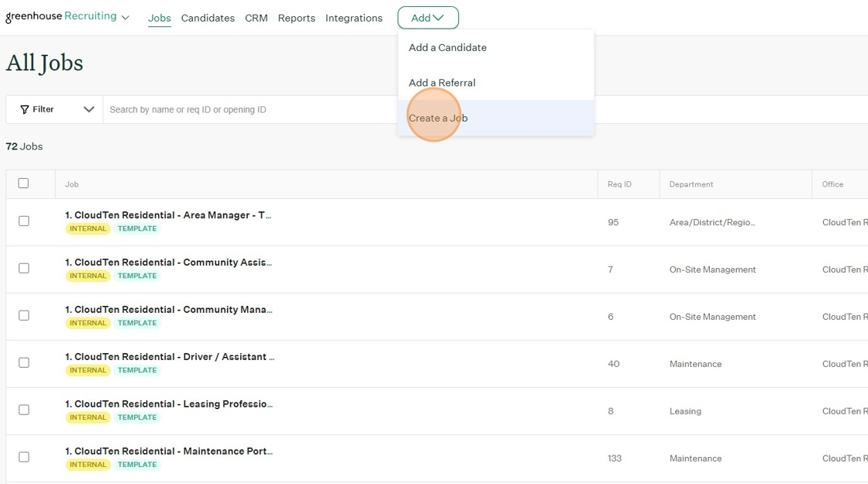Image resolution: width=868 pixels, height=484 pixels.
Task: Open the CloudTen Residential Community Assis job
Action: (168, 263)
